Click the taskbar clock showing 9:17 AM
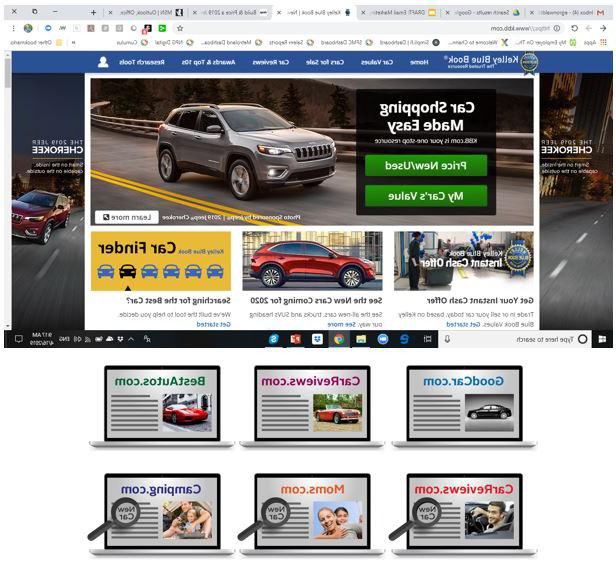Screen dimensions: 616x562 click(x=42, y=339)
